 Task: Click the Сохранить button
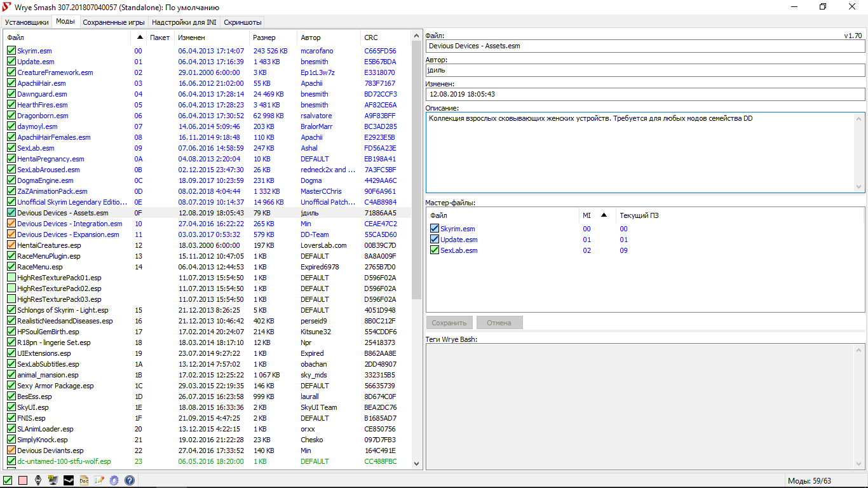click(449, 323)
